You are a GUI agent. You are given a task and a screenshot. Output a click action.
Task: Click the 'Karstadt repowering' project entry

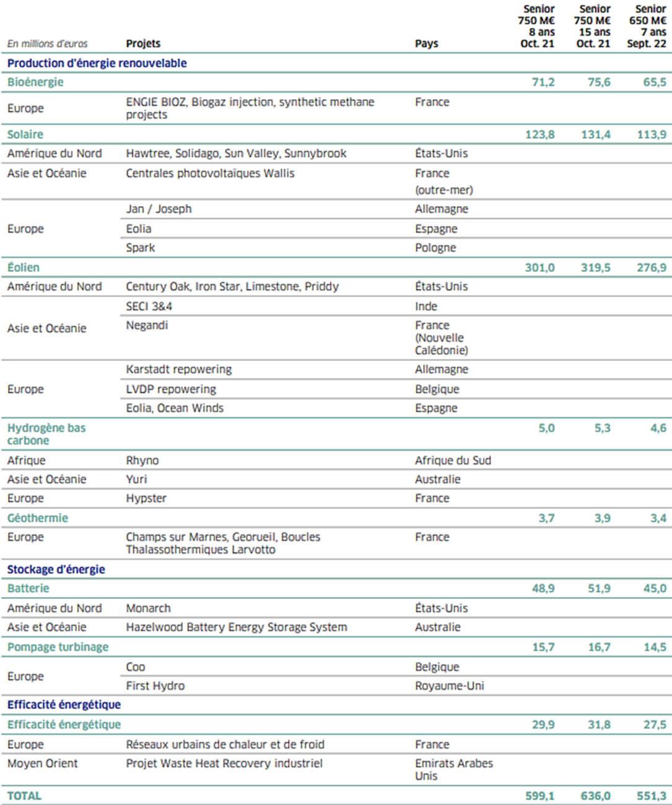pos(178,370)
